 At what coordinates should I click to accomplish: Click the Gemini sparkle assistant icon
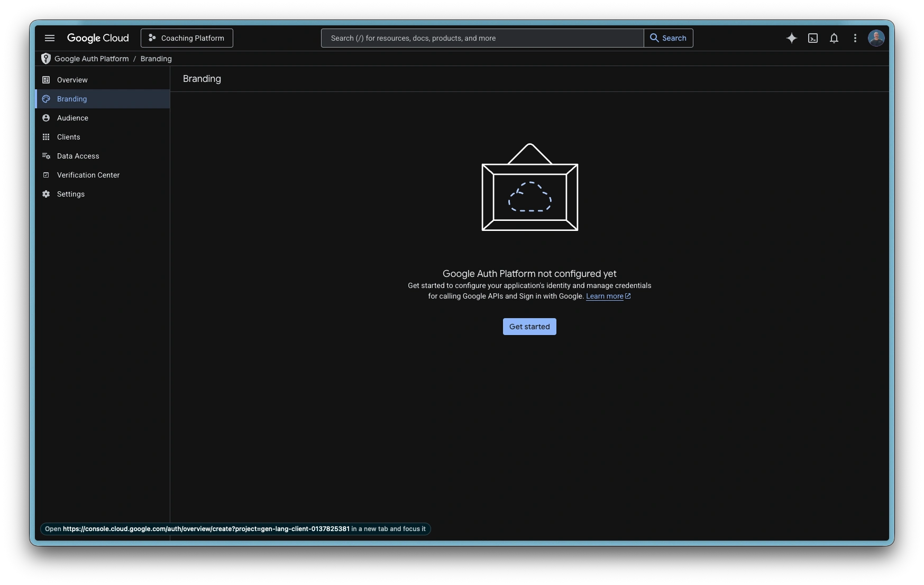tap(791, 38)
